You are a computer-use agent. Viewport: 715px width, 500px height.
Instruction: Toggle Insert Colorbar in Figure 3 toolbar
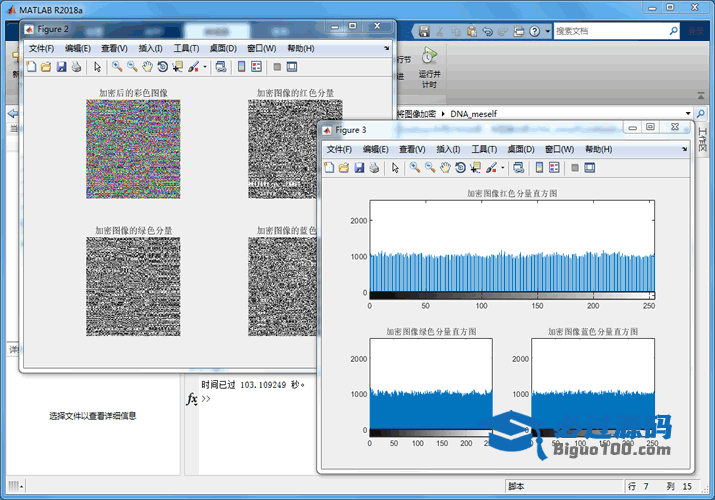click(540, 168)
